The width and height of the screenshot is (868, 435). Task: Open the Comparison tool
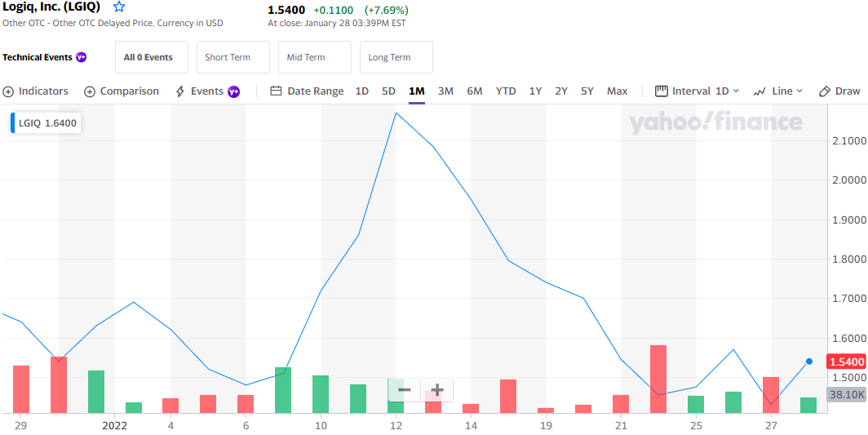point(122,91)
